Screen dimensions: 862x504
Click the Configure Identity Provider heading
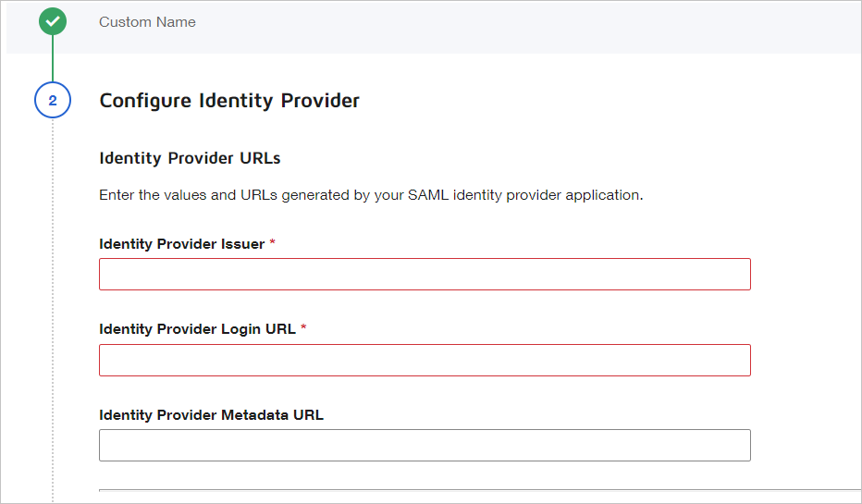pyautogui.click(x=229, y=101)
